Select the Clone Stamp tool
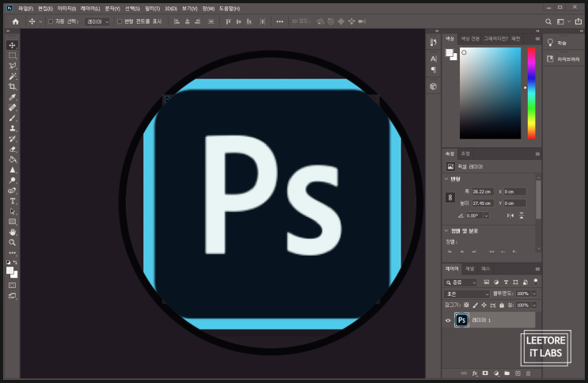 [x=13, y=128]
